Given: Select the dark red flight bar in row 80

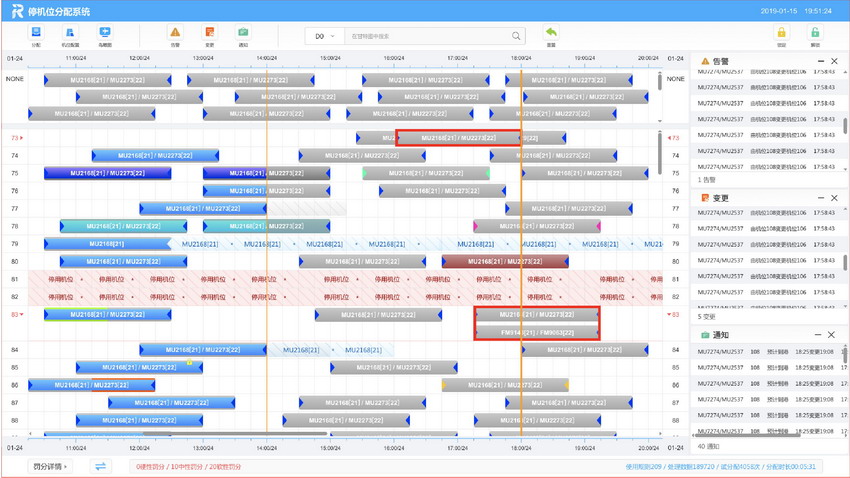Looking at the screenshot, I should [x=505, y=262].
